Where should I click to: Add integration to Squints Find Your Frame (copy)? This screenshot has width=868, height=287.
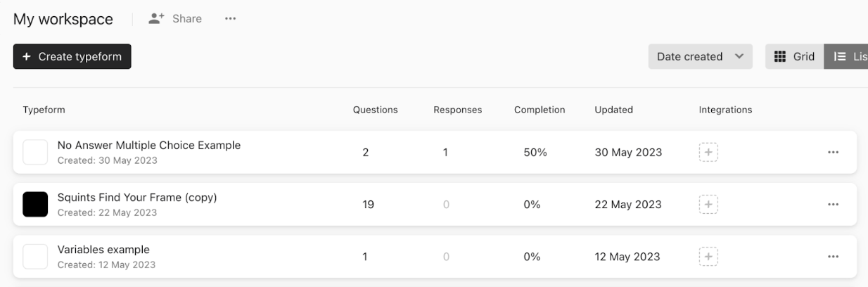[x=708, y=204]
